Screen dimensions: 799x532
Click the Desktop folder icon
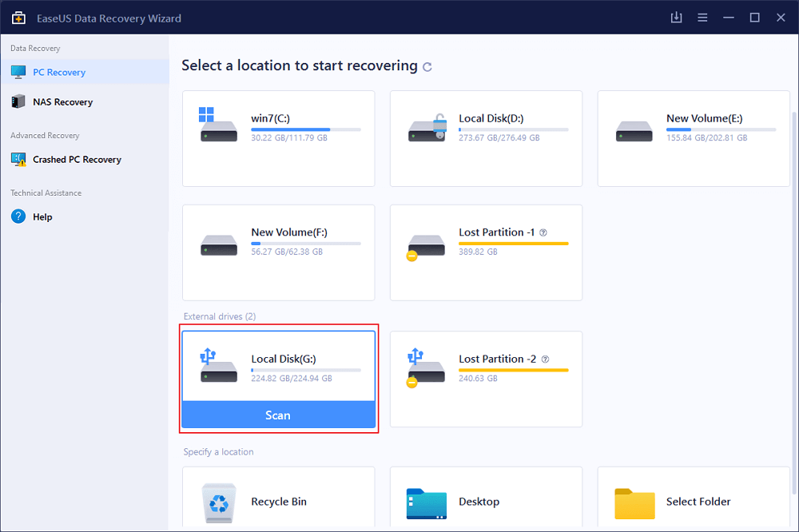tap(426, 502)
